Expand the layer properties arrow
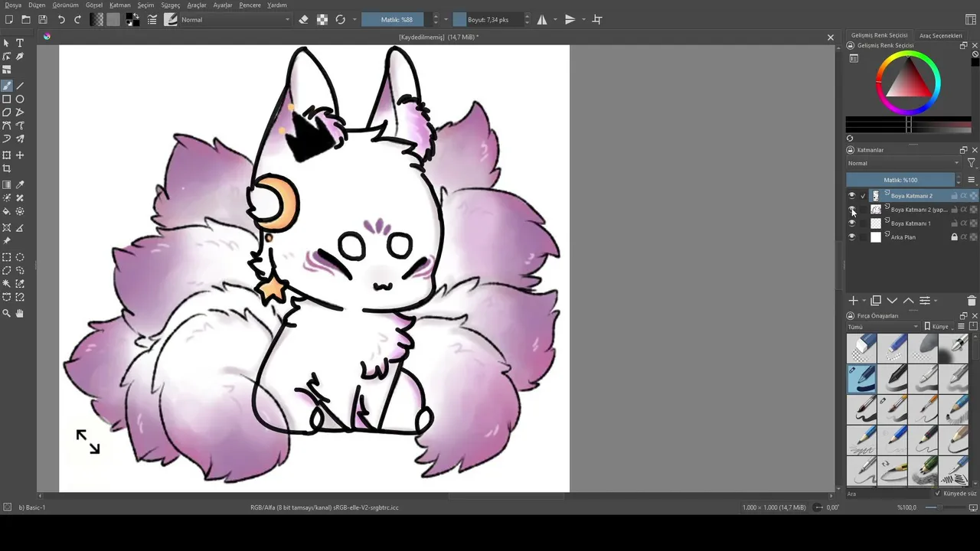The image size is (980, 551). coord(935,301)
